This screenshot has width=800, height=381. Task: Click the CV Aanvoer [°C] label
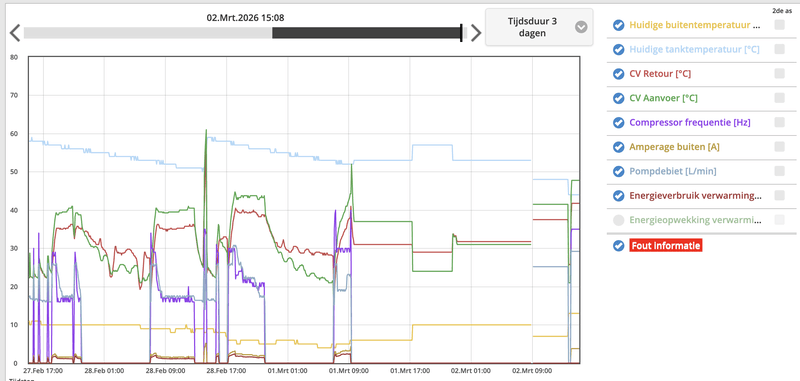click(x=663, y=98)
